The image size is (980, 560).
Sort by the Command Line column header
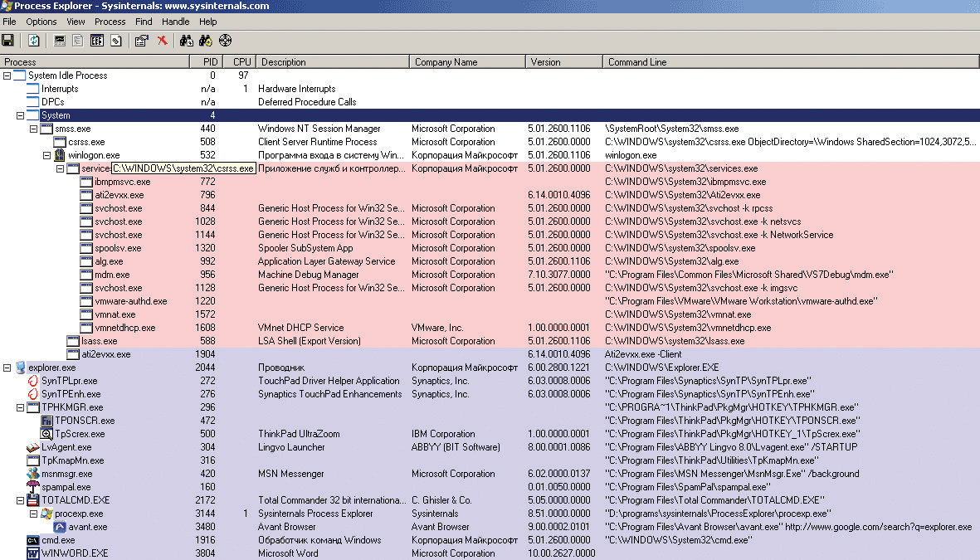coord(791,62)
